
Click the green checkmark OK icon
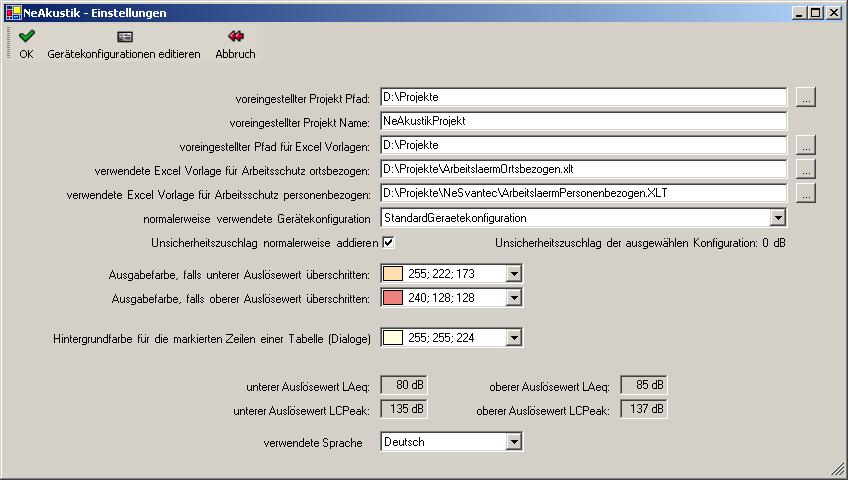[x=26, y=36]
